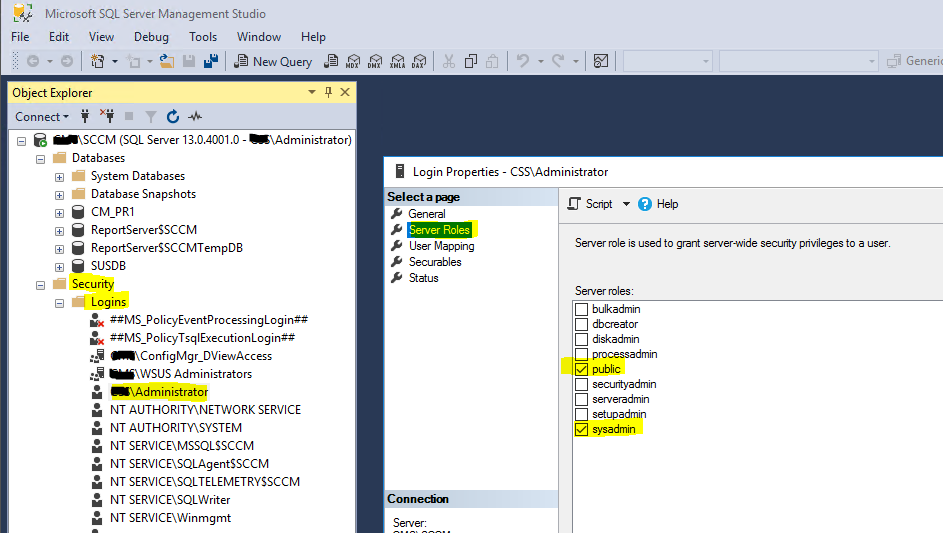Expand the SUSDB database node
Viewport: 943px width, 533px height.
[x=59, y=267]
